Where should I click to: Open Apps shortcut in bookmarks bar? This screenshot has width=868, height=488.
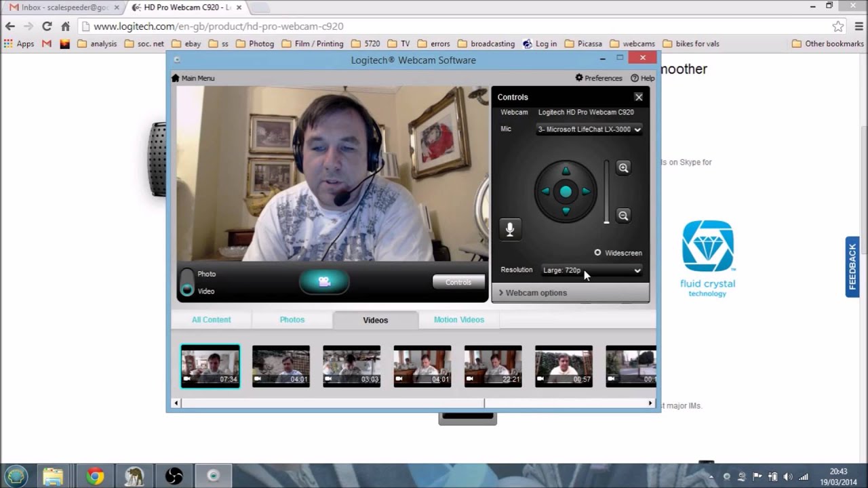coord(19,43)
